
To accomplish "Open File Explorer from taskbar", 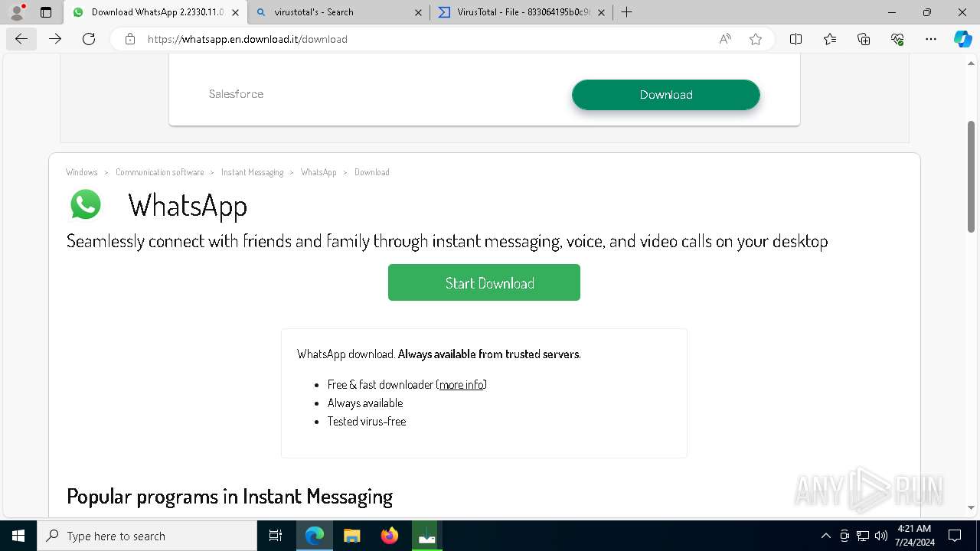I will [352, 536].
